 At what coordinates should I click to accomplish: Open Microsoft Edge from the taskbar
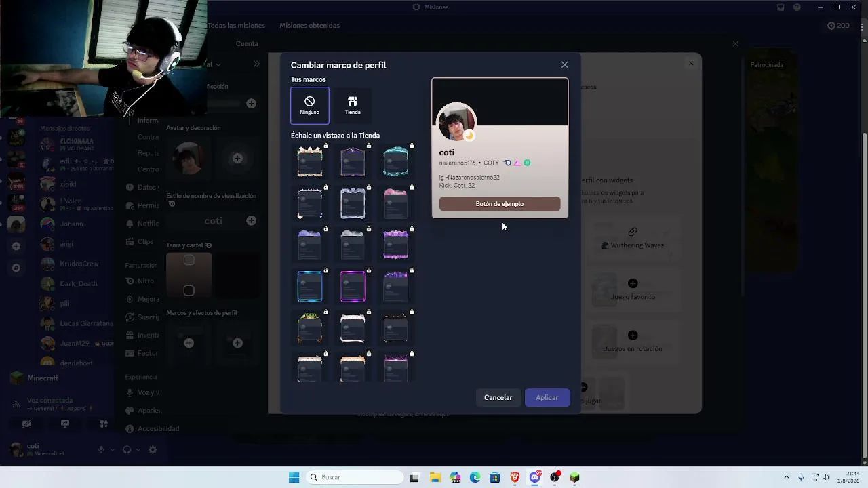pyautogui.click(x=475, y=477)
